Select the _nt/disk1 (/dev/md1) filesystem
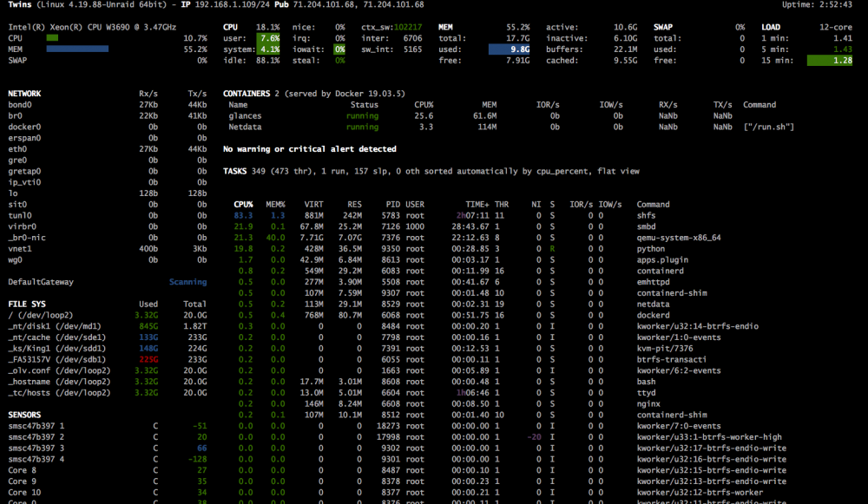868x504 pixels. pos(54,326)
